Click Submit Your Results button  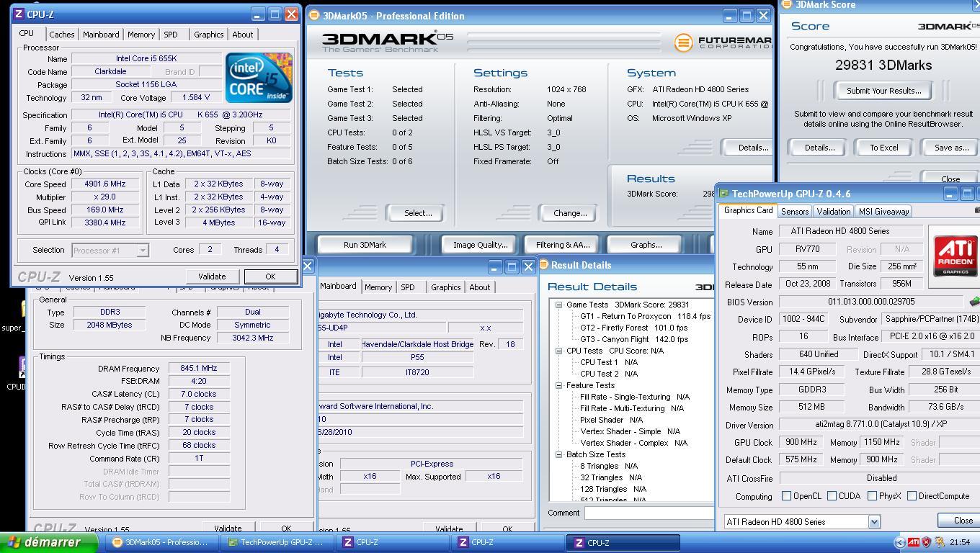pyautogui.click(x=883, y=91)
